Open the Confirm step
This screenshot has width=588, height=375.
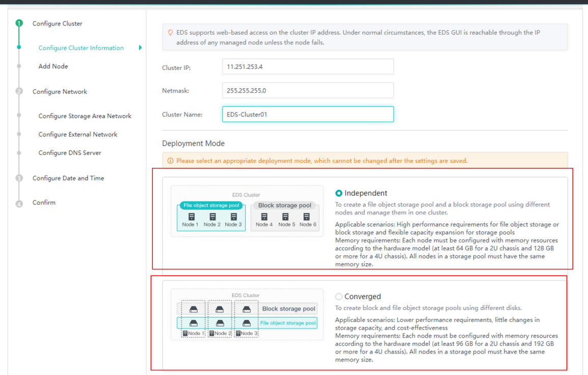[x=44, y=203]
